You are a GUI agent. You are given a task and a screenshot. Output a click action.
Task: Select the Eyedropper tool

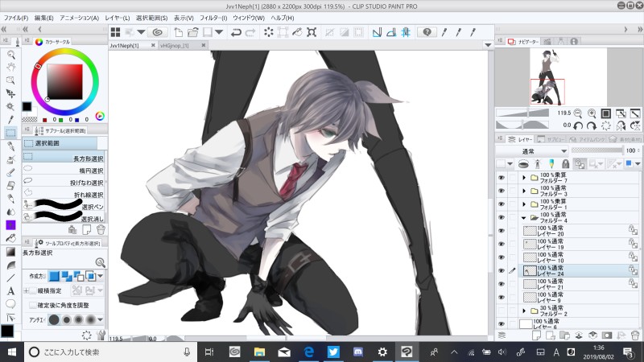click(x=10, y=119)
